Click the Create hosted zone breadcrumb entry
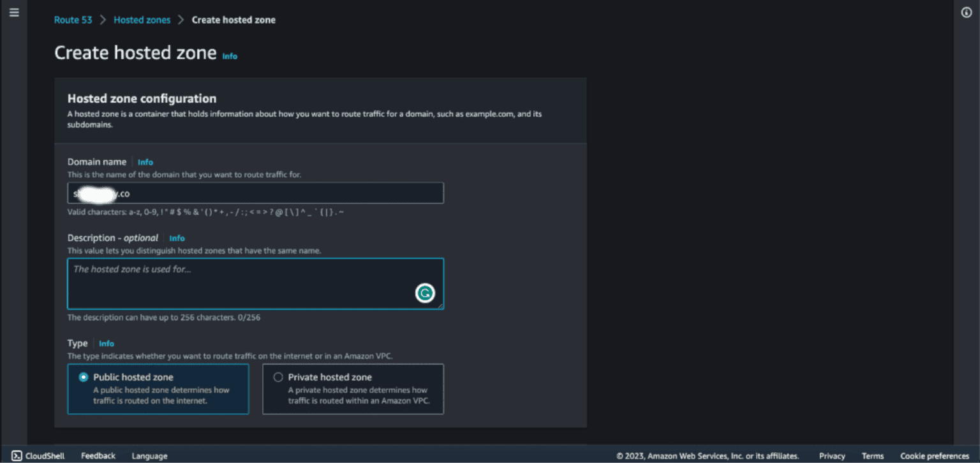Image resolution: width=980 pixels, height=463 pixels. coord(234,20)
